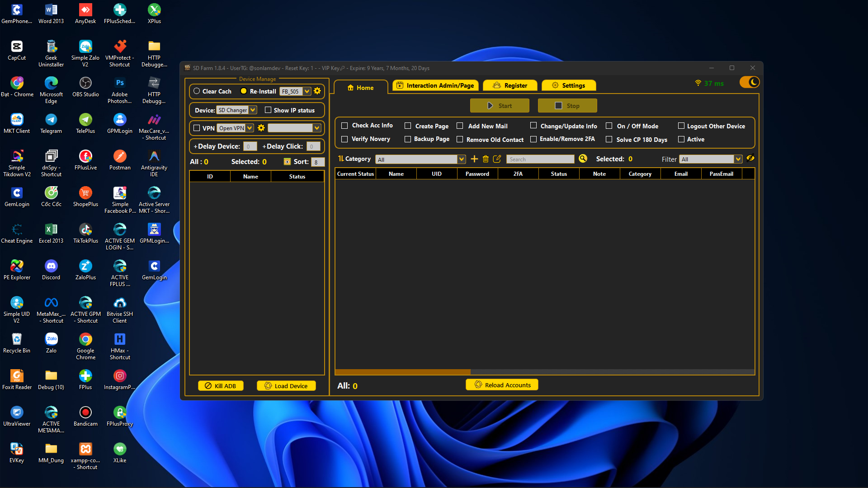Click the UID column header

pyautogui.click(x=437, y=174)
